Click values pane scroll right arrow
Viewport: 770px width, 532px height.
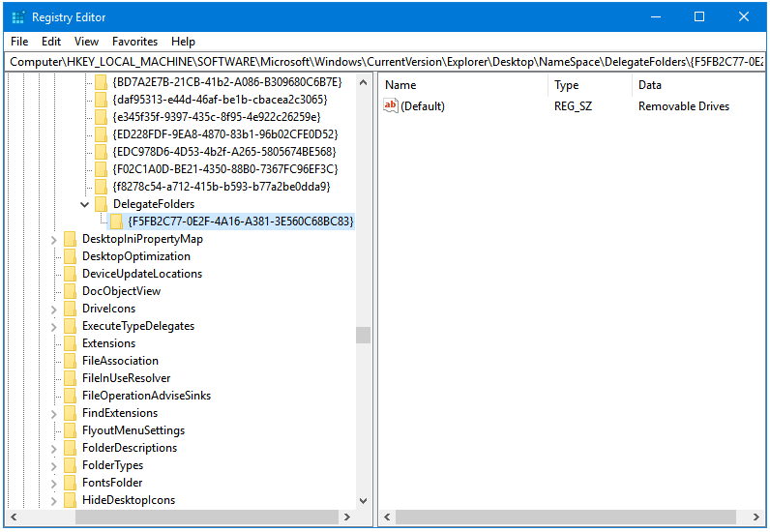click(756, 517)
